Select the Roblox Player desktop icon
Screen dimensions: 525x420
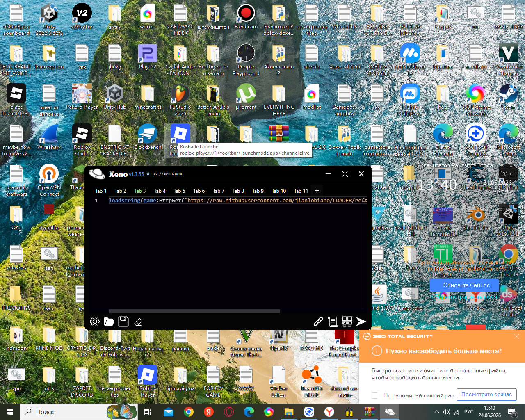coord(148,382)
